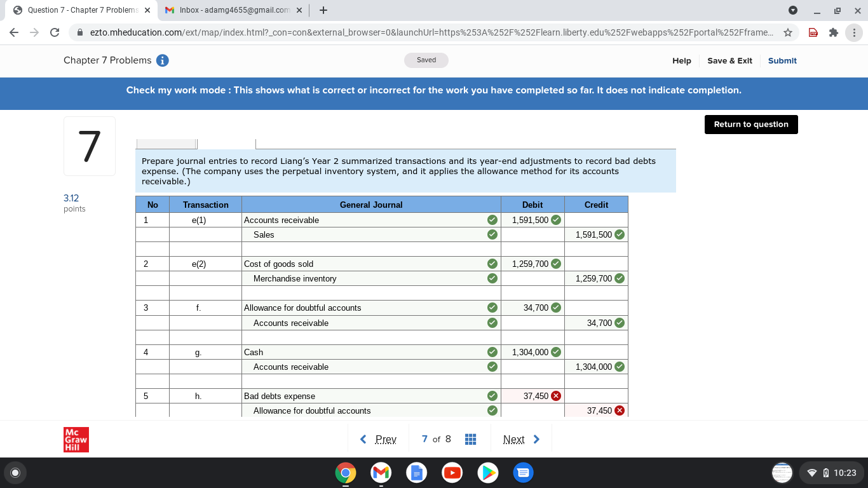Open the system status tray showing 10:23
This screenshot has height=488, width=868.
pyautogui.click(x=832, y=473)
